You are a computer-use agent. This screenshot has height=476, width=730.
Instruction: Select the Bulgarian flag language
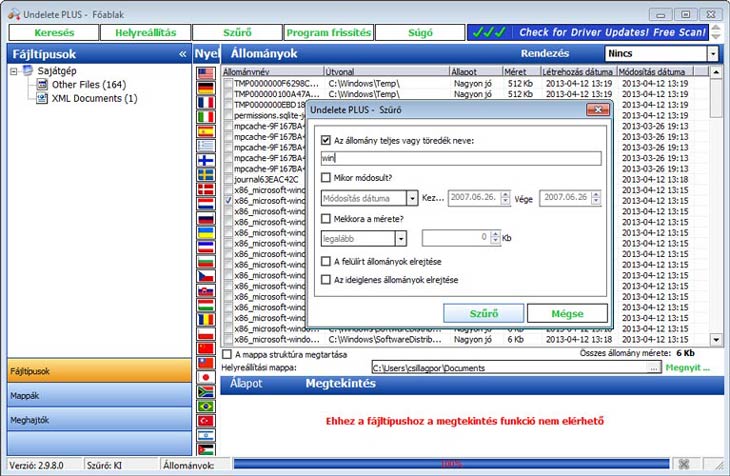(206, 262)
